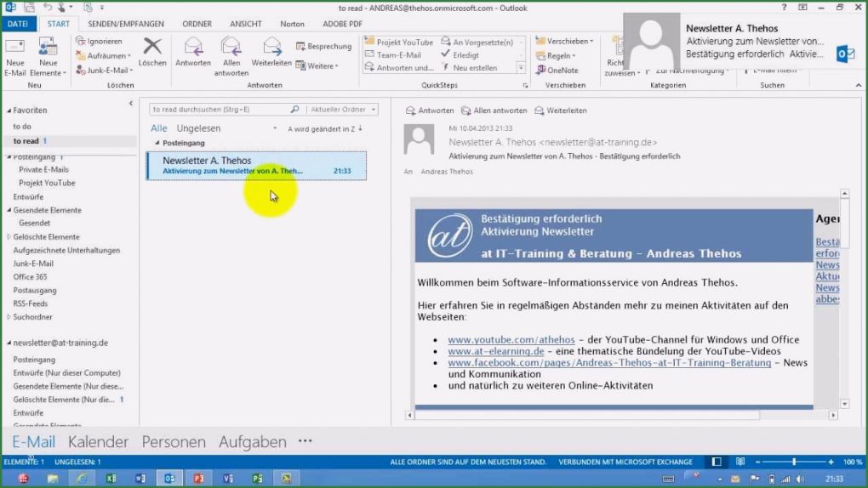
Task: Filter list to Ungelesen messages
Action: tap(198, 128)
